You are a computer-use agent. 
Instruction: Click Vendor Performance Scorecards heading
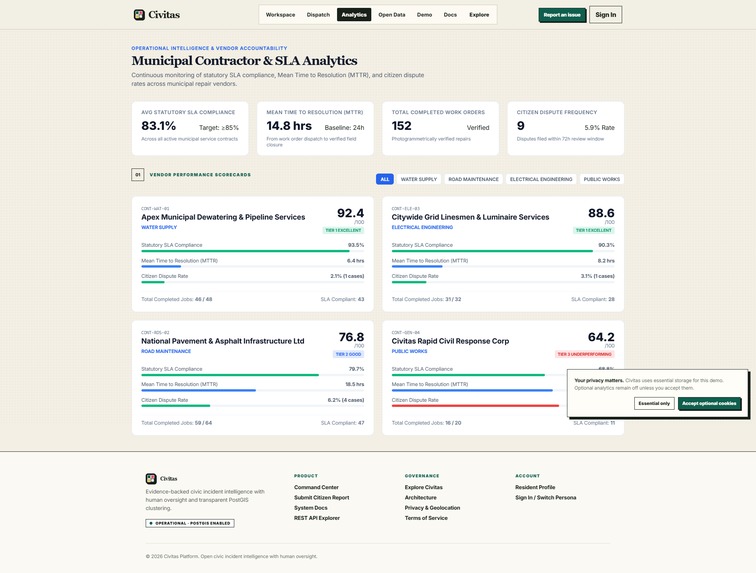(x=200, y=175)
